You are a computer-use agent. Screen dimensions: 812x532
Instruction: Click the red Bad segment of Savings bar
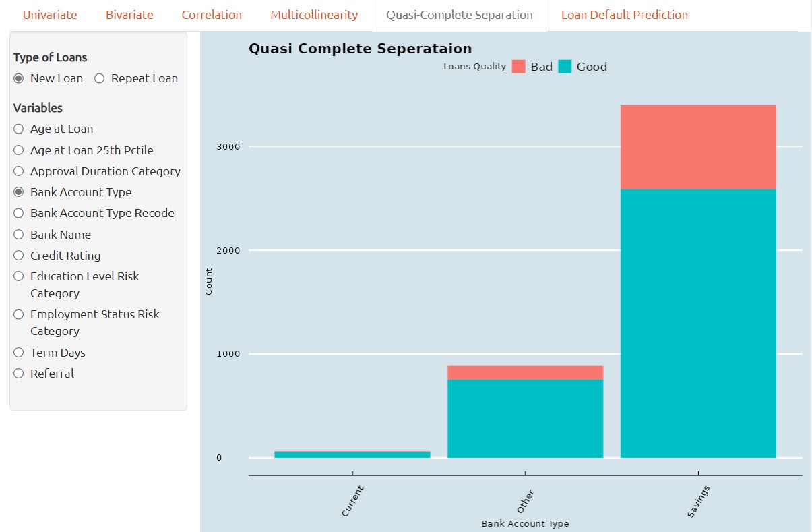tap(698, 147)
